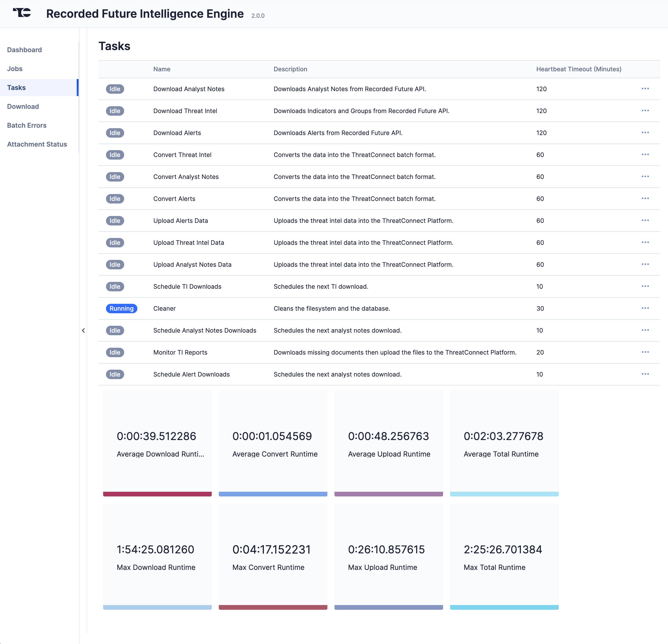Screen dimensions: 668x644
Task: Select the Convert Alerts task name
Action: click(174, 199)
